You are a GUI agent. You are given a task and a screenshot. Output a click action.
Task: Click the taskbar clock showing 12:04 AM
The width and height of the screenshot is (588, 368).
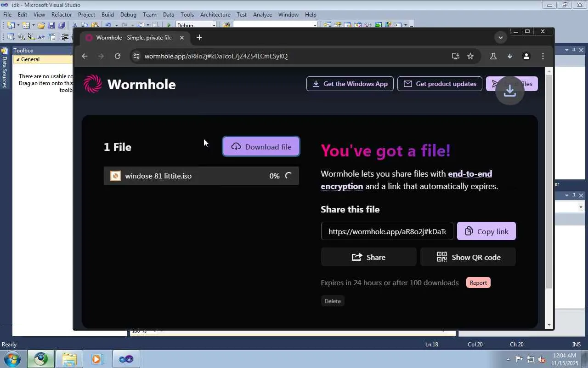565,359
